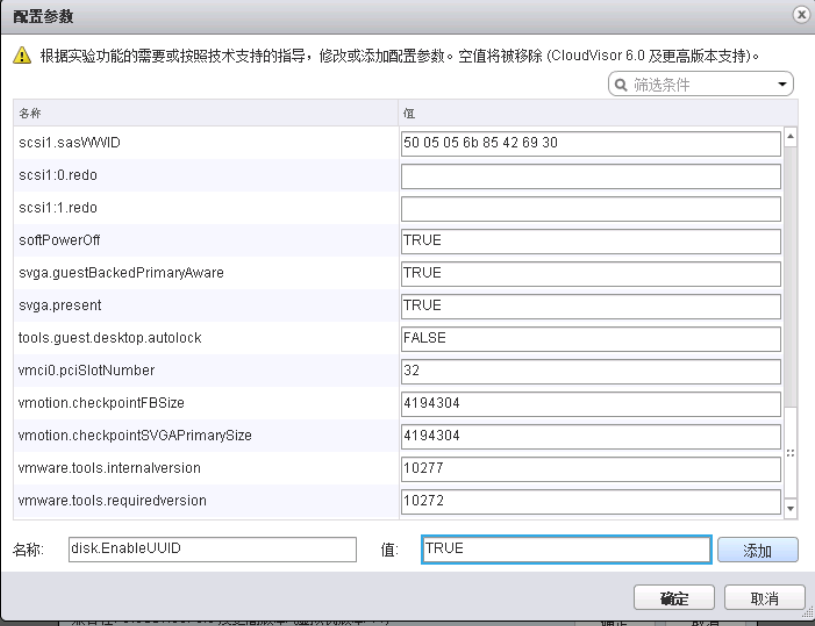This screenshot has height=626, width=815.
Task: Edit vmware.tools.requiredversion value field
Action: tap(590, 501)
